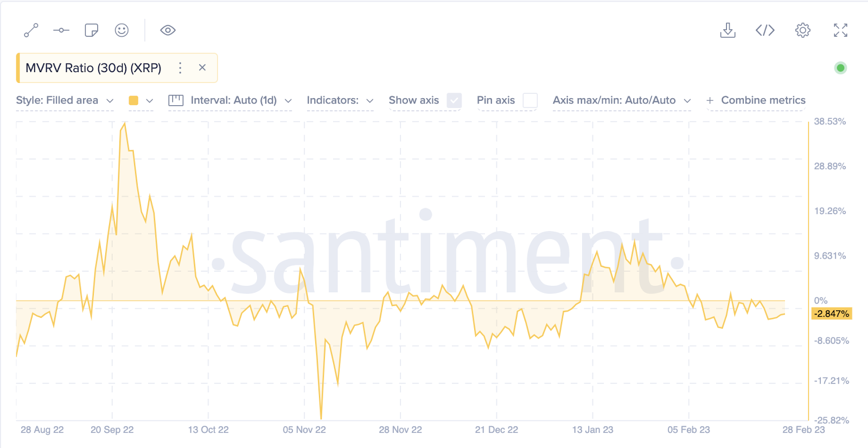Open the Style: Filled area dropdown

click(65, 100)
